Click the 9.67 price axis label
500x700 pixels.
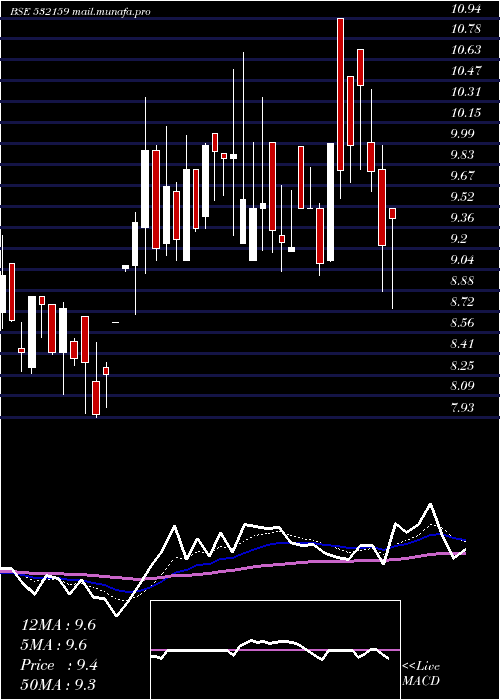[x=462, y=176]
